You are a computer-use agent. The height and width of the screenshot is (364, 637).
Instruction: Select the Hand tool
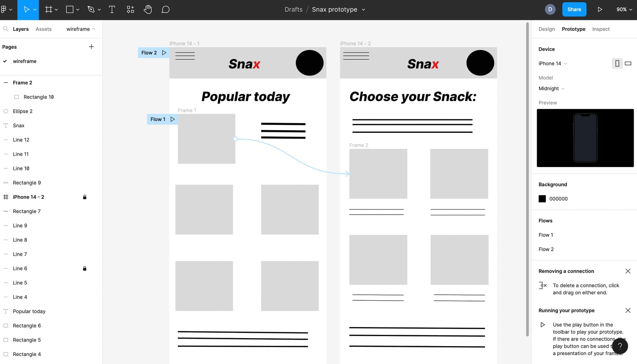tap(147, 9)
